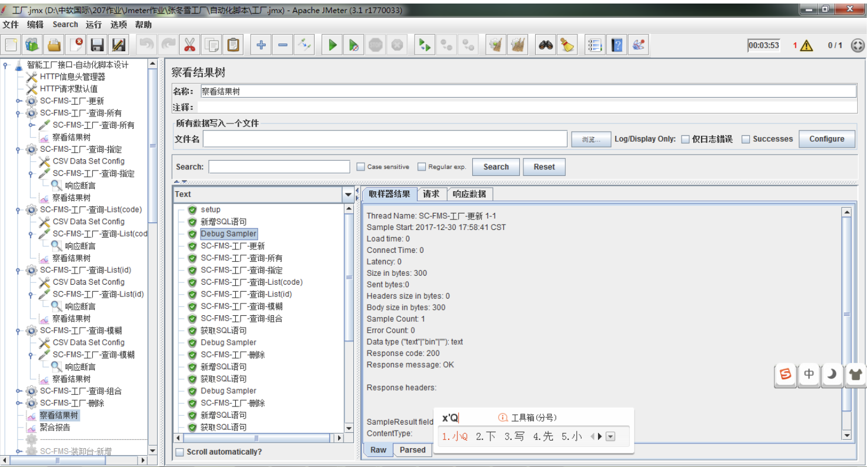Image resolution: width=868 pixels, height=467 pixels.
Task: Enable Scroll automatically checkbox
Action: (180, 452)
